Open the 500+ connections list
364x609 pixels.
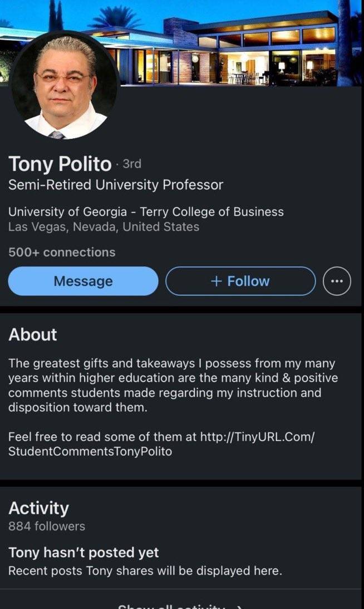pyautogui.click(x=62, y=252)
